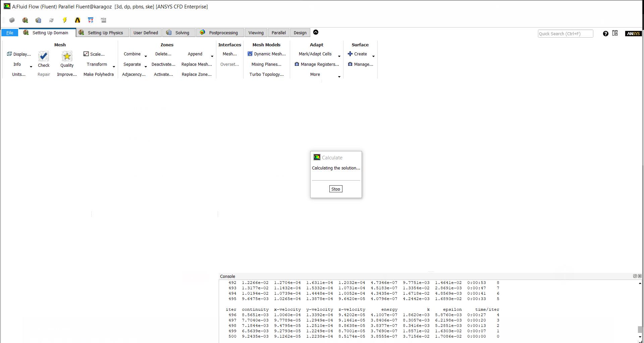The height and width of the screenshot is (343, 644).
Task: Go to the Postprocessing tab
Action: (220, 33)
